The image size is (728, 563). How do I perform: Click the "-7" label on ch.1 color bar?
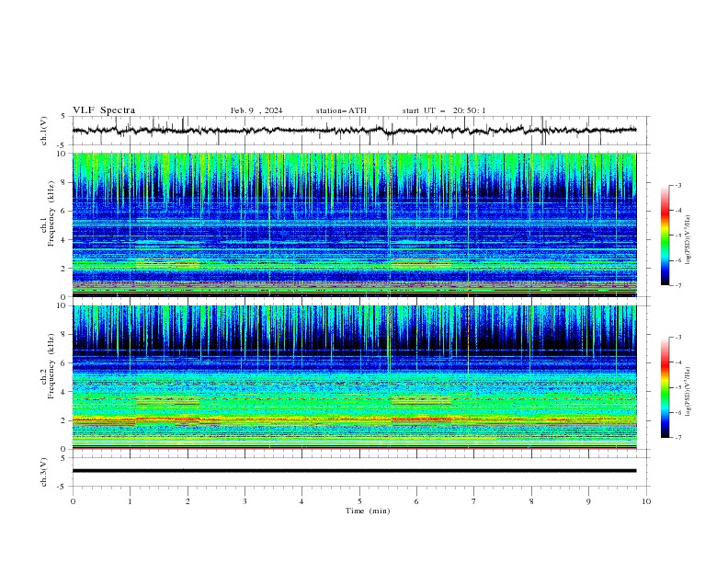point(677,286)
